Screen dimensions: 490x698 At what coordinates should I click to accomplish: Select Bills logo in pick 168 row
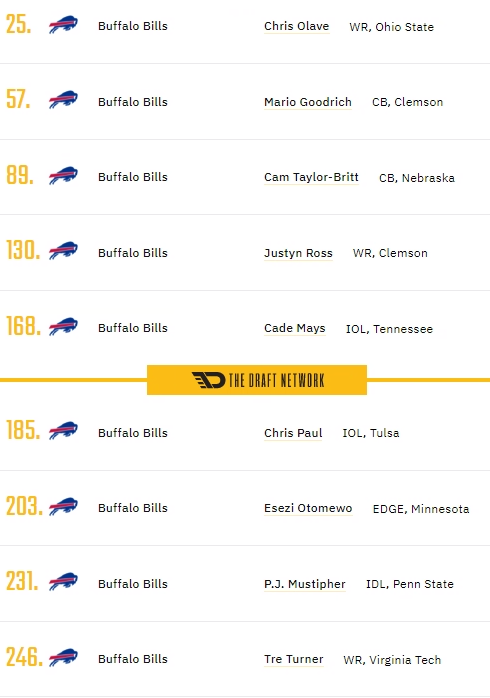[63, 326]
